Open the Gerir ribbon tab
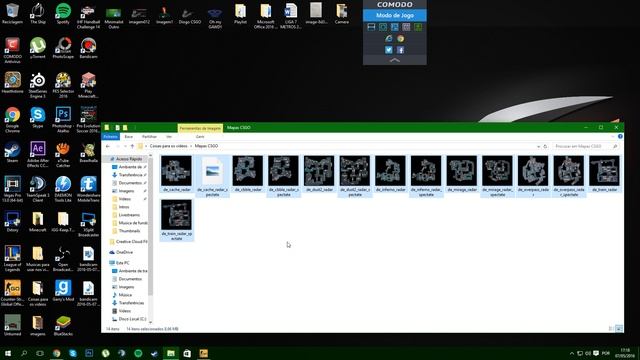 point(200,136)
